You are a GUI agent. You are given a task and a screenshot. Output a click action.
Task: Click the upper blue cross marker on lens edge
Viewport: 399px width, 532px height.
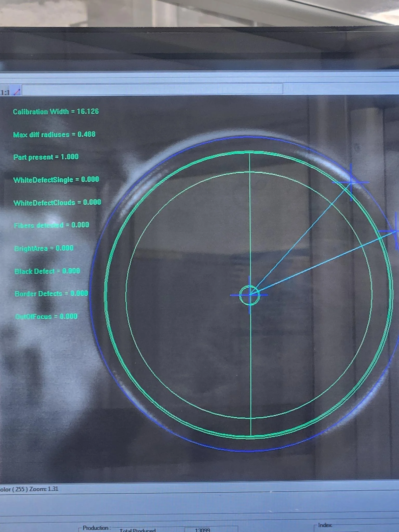[351, 182]
